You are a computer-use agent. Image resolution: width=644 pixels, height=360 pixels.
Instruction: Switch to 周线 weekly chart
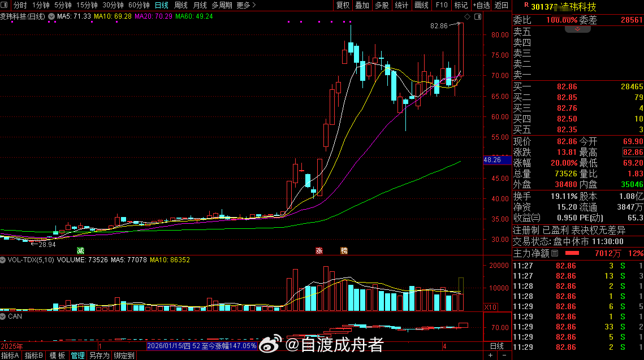pos(181,5)
